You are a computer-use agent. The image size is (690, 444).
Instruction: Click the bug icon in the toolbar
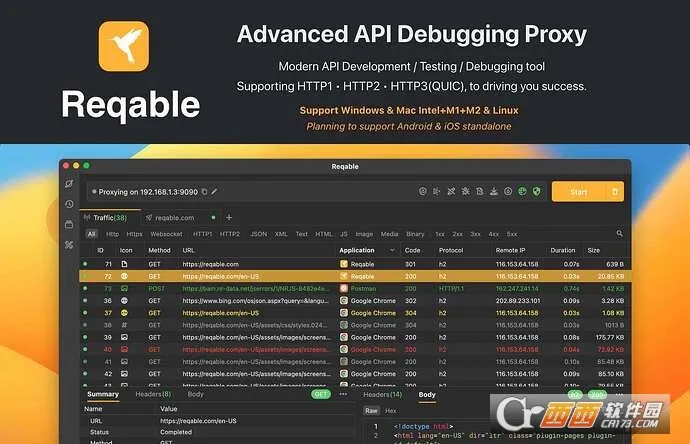[465, 191]
